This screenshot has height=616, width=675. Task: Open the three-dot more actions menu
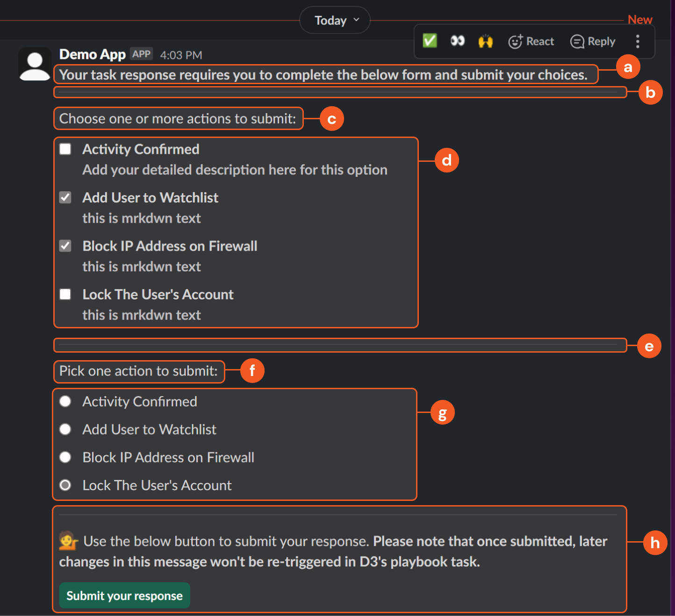coord(638,42)
